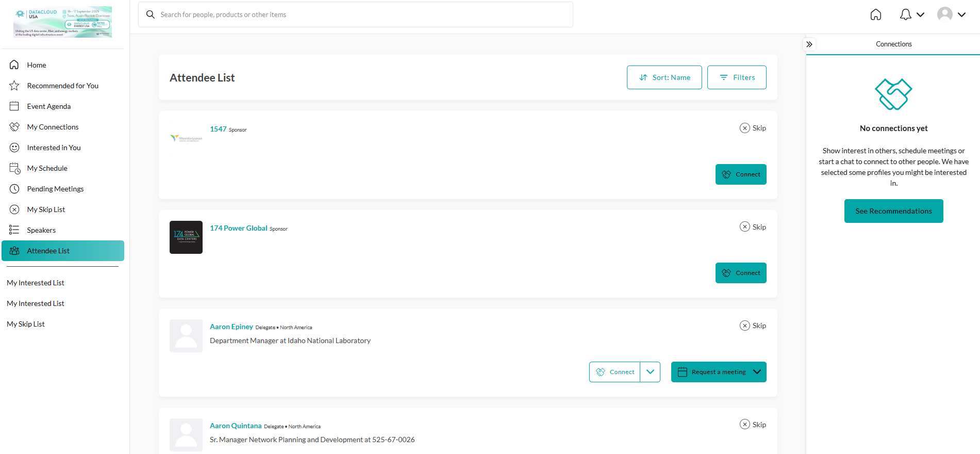The width and height of the screenshot is (980, 454).
Task: Open 174 Power Global profile link
Action: click(x=239, y=228)
